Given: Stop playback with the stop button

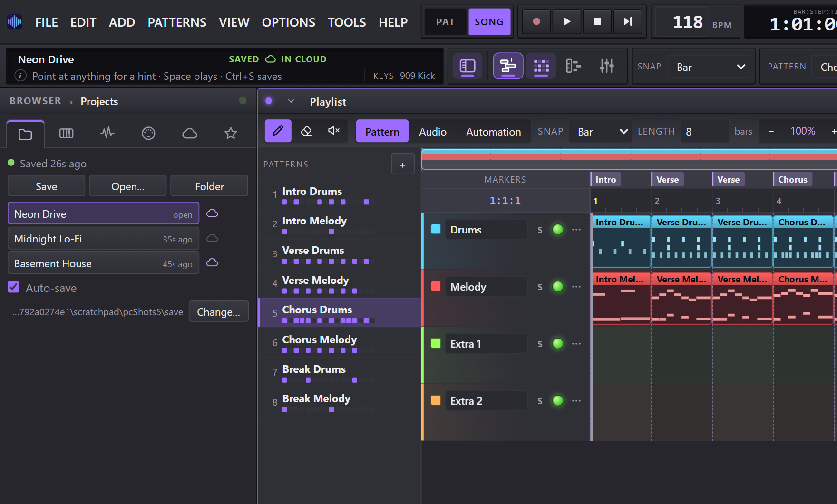Looking at the screenshot, I should click(x=597, y=21).
